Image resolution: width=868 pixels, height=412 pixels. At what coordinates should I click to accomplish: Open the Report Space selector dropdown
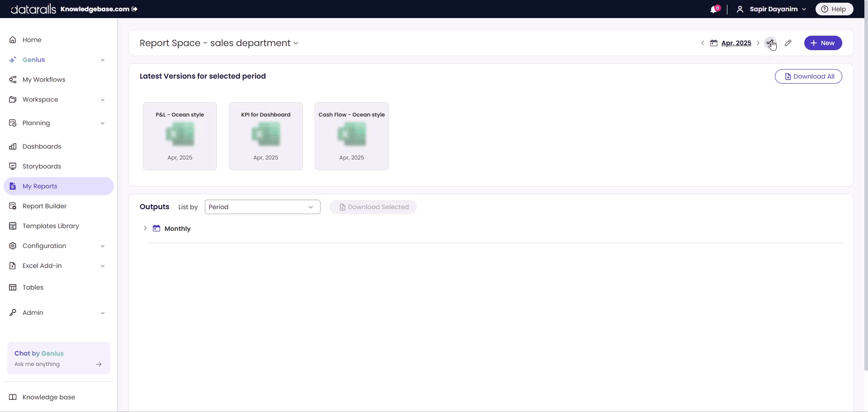219,43
